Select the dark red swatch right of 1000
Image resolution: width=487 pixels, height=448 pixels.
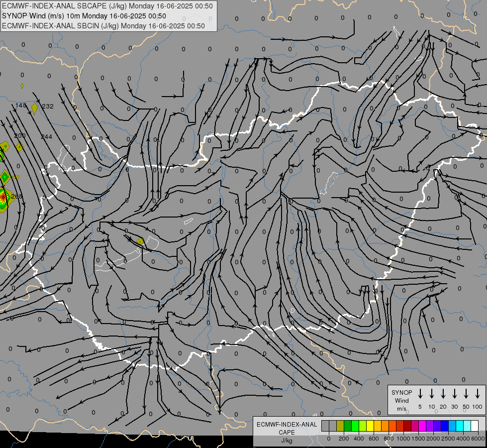tap(407, 426)
